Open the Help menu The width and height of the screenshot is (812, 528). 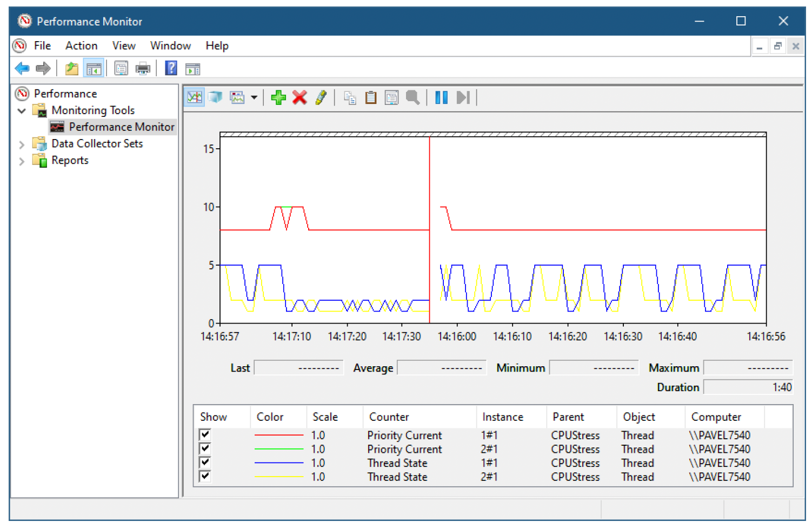pyautogui.click(x=217, y=45)
